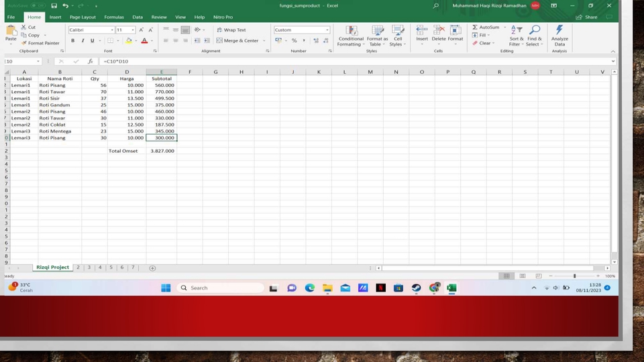The image size is (644, 362).
Task: Click the Decrease Indent icon
Action: pyautogui.click(x=197, y=41)
